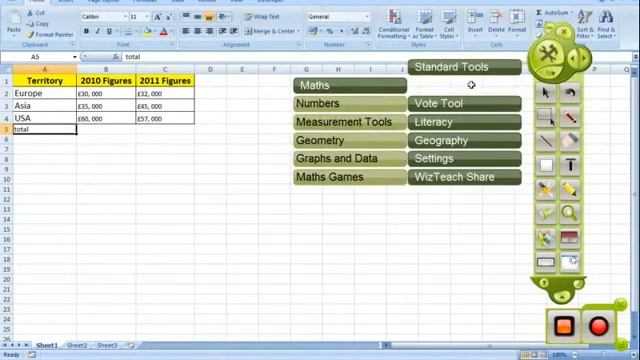640x360 pixels.
Task: Open Maths Games
Action: click(x=350, y=177)
